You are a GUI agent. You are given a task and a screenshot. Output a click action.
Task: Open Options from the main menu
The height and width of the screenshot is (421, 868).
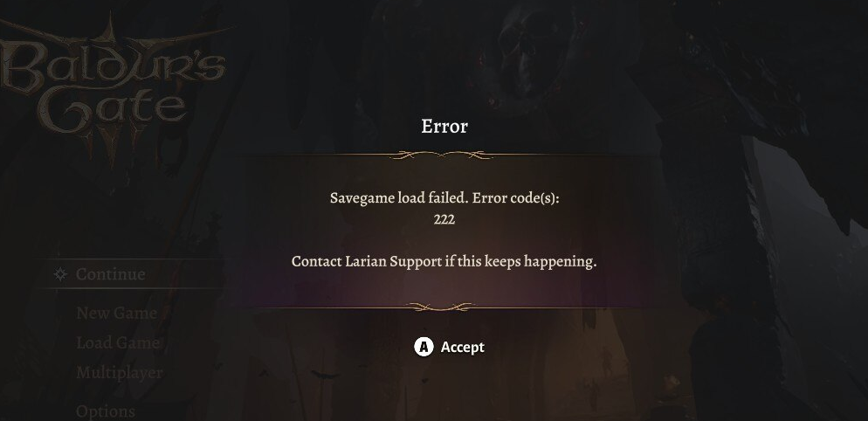105,411
